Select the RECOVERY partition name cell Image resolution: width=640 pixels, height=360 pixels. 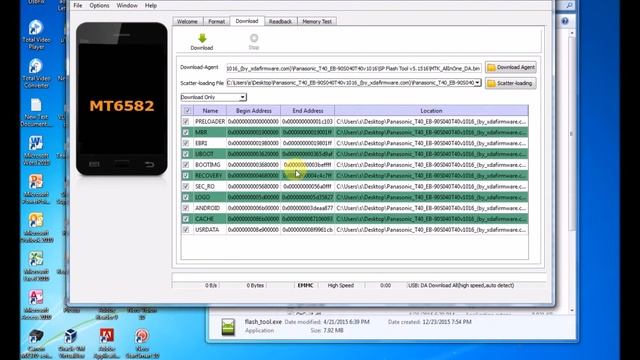[x=209, y=176]
